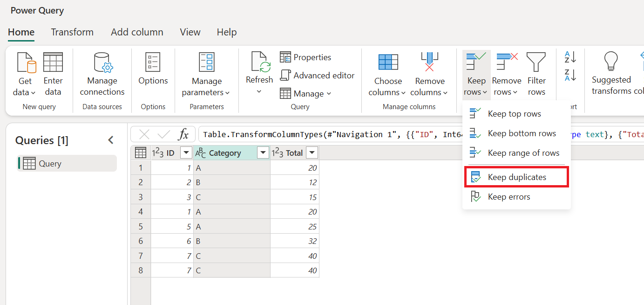Open the Options dialog icon
The image size is (644, 305).
click(153, 62)
